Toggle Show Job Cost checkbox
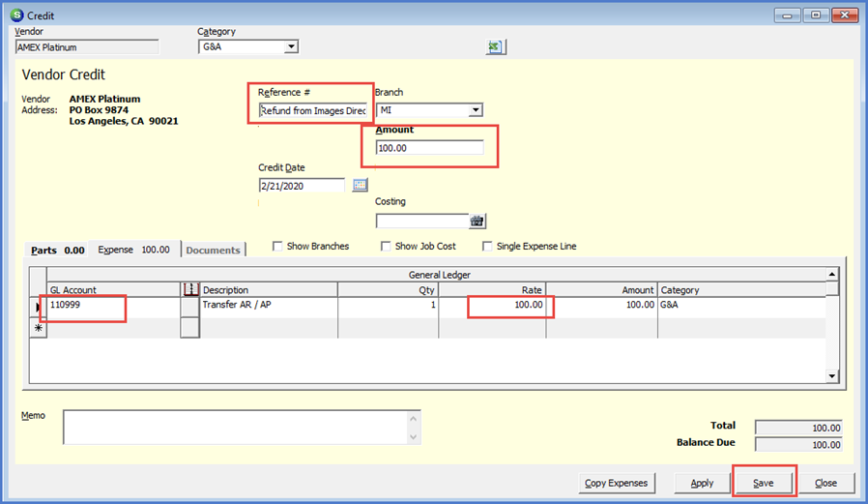Screen dimensions: 868x504 coord(386,246)
